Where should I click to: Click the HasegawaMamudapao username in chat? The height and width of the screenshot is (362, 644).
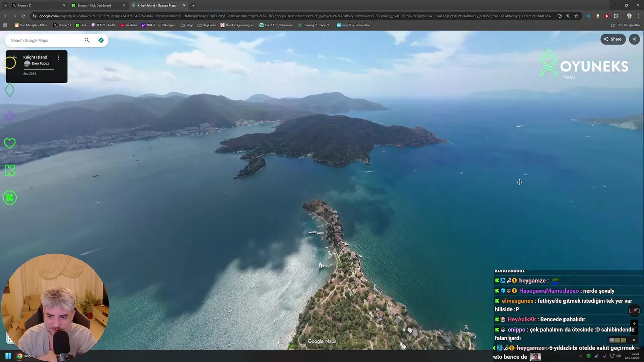point(549,291)
